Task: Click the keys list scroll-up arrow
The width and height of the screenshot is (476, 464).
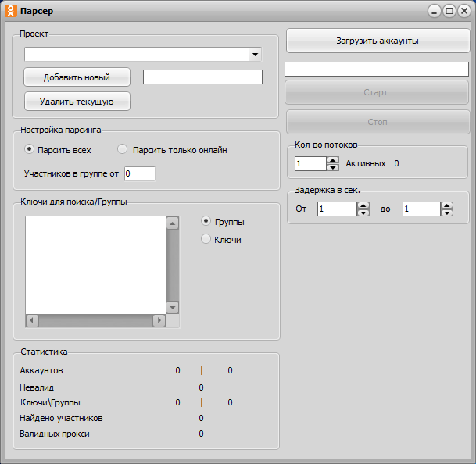Action: click(173, 223)
